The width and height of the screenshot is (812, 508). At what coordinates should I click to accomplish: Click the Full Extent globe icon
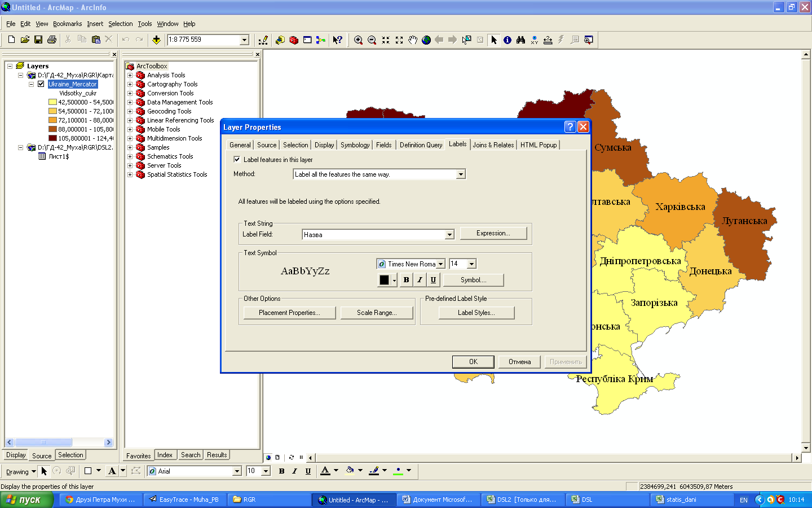pyautogui.click(x=426, y=40)
